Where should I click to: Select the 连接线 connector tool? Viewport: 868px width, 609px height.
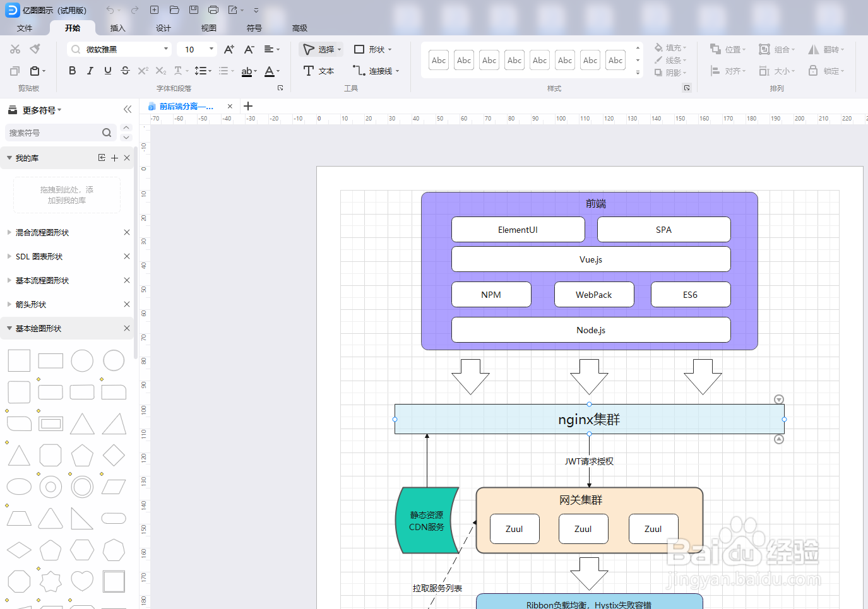[x=376, y=71]
